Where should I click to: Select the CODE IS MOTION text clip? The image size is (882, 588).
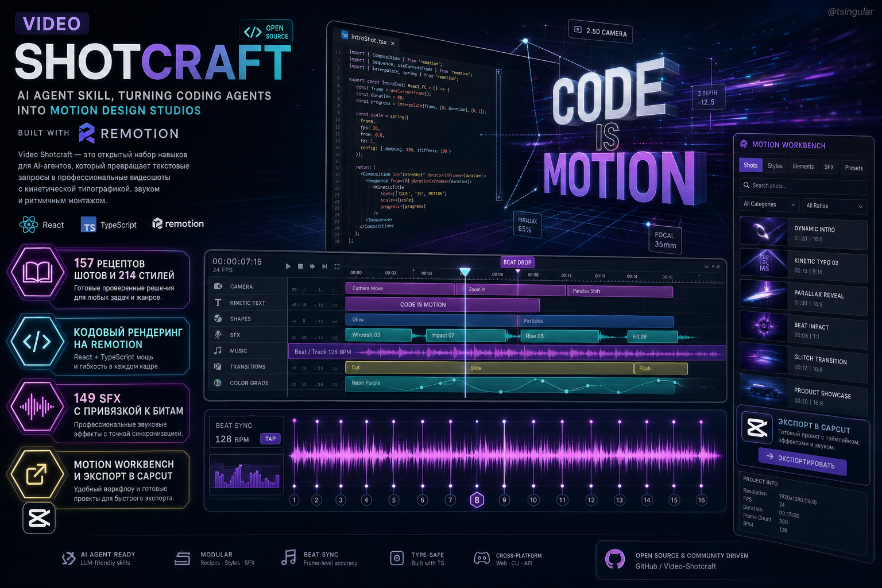point(442,304)
